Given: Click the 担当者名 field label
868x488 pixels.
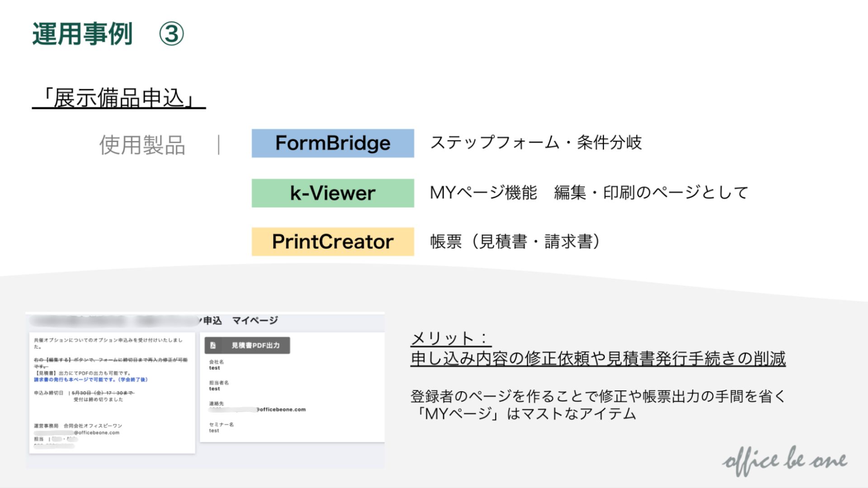Looking at the screenshot, I should (219, 383).
